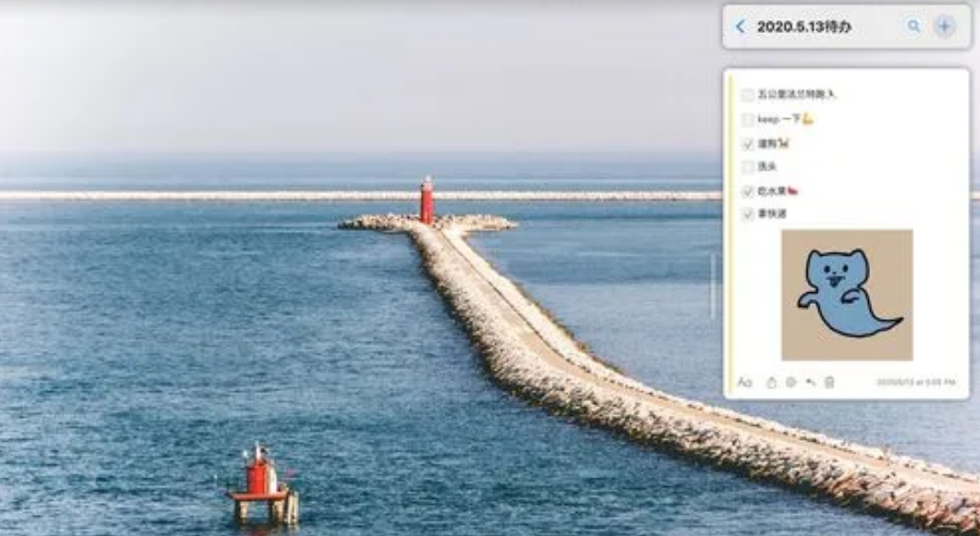The width and height of the screenshot is (980, 536).
Task: Delete the note with the trash icon
Action: (x=830, y=382)
